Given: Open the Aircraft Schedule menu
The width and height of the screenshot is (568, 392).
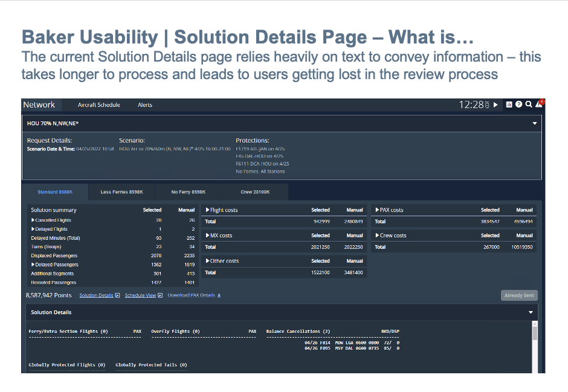Looking at the screenshot, I should click(98, 105).
